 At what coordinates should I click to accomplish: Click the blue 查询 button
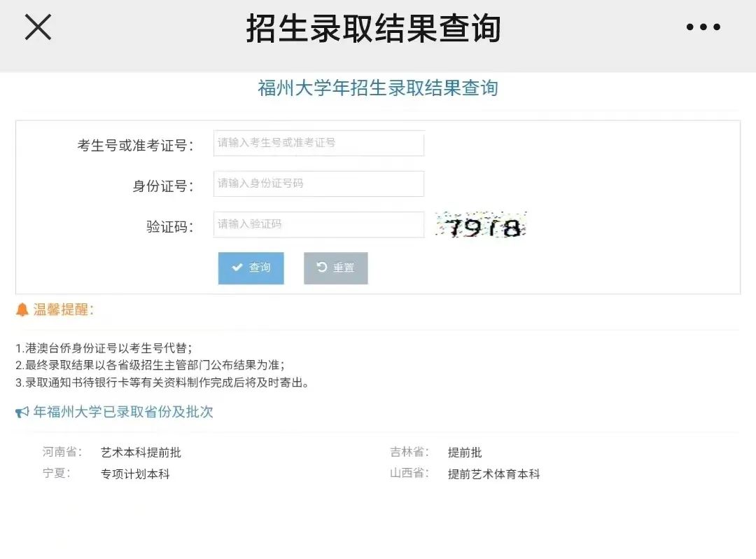(x=251, y=268)
